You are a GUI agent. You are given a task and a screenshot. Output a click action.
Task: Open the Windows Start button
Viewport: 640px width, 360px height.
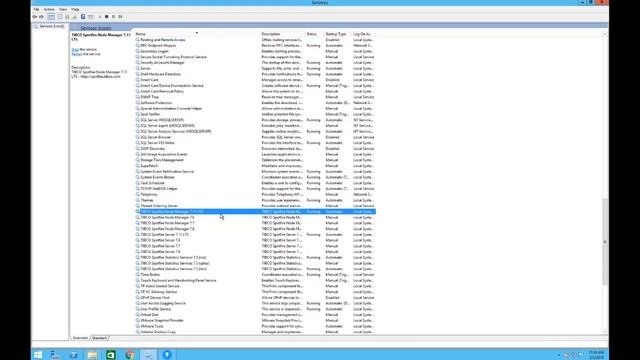(38, 355)
